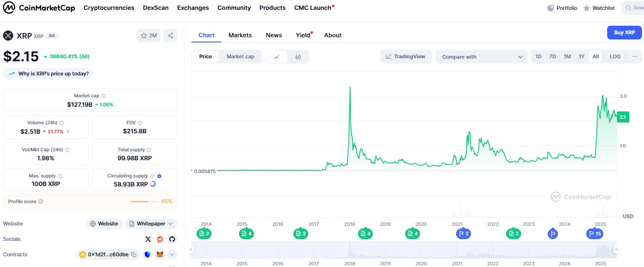The image size is (644, 267).
Task: Open DexScan navigation menu
Action: (156, 8)
